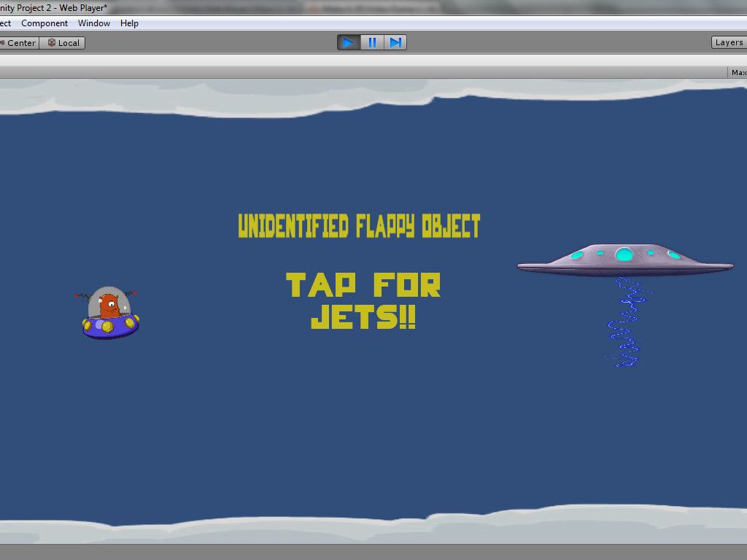Pause the running game
This screenshot has width=747, height=560.
click(372, 43)
